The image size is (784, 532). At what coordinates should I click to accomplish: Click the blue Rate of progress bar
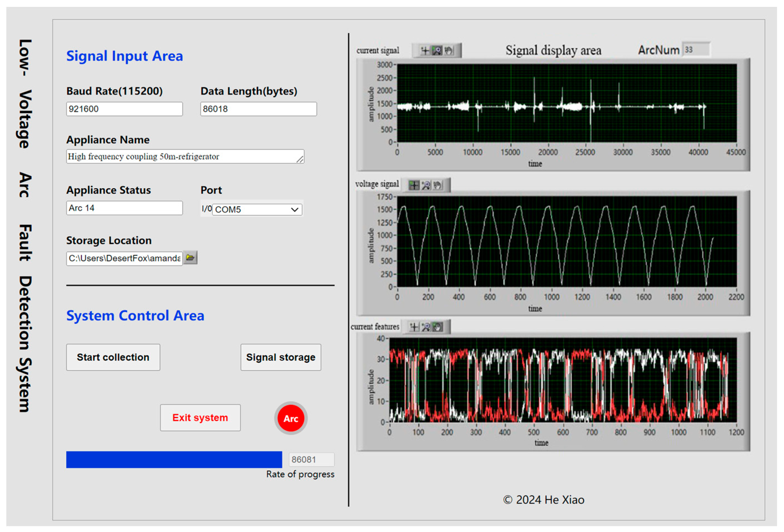pyautogui.click(x=174, y=460)
